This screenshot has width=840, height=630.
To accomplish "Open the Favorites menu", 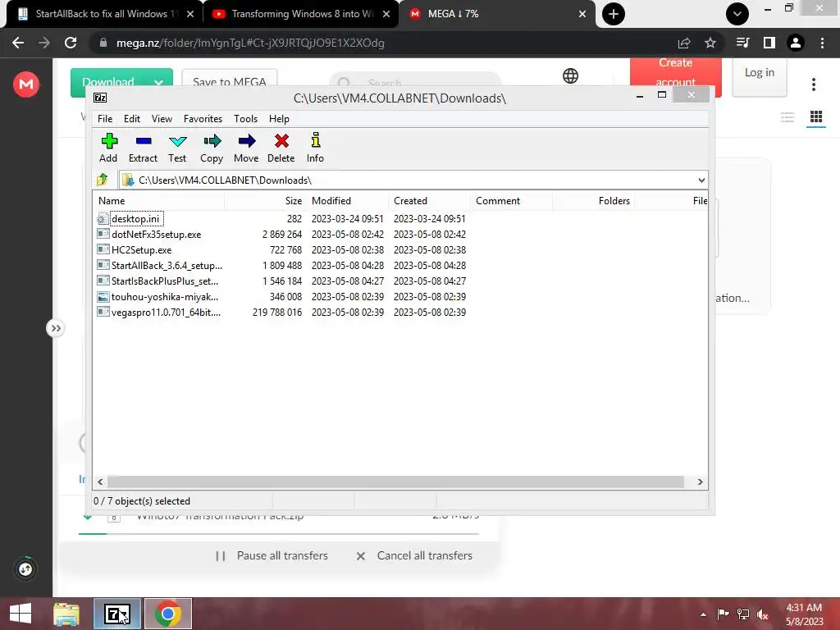I will (203, 119).
